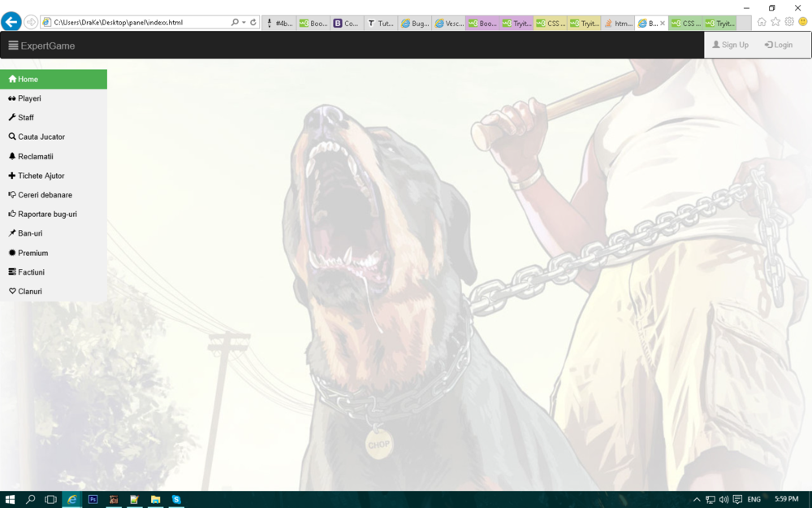Click the taskbar search icon
This screenshot has height=508, width=812.
pyautogui.click(x=30, y=499)
